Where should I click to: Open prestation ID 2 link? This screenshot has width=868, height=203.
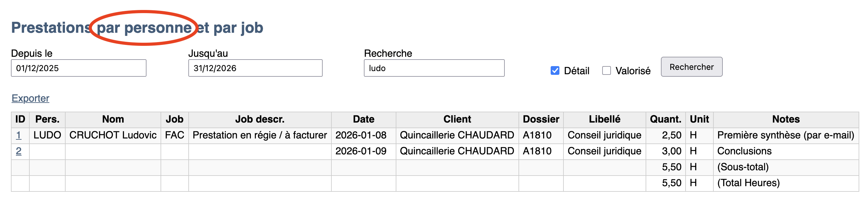coord(18,151)
